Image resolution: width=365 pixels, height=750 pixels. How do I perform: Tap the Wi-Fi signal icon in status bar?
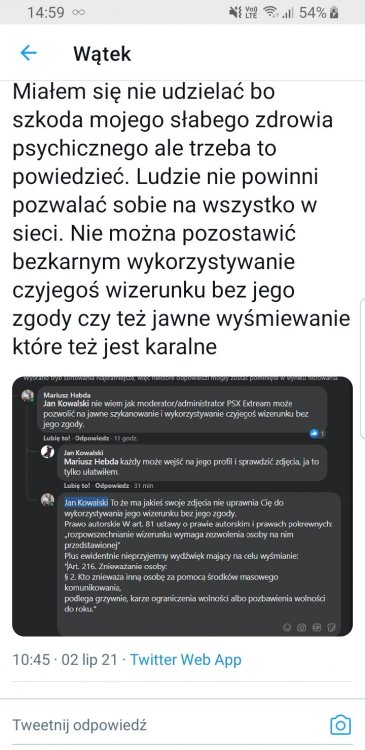(x=271, y=12)
